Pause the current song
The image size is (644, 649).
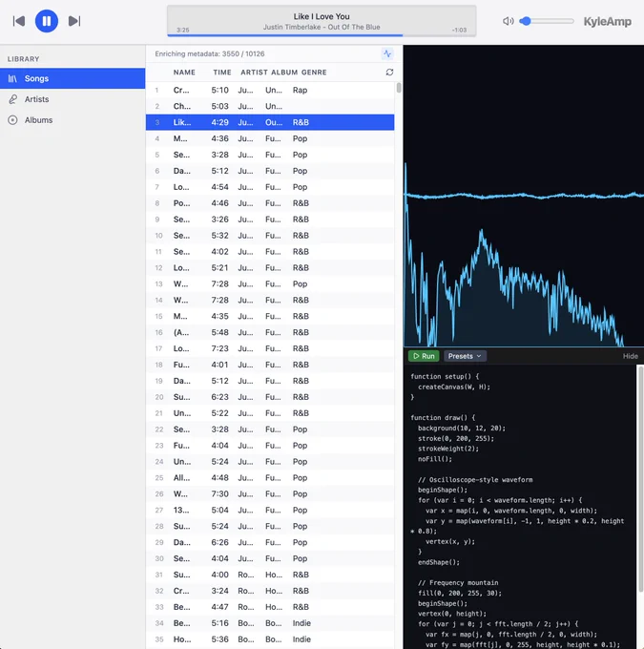point(47,21)
